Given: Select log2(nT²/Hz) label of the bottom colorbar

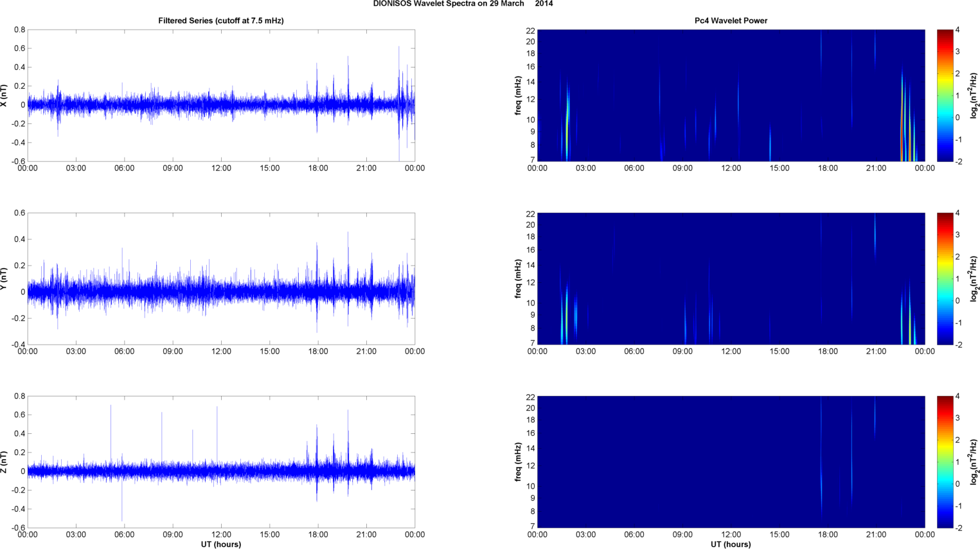Looking at the screenshot, I should pos(974,462).
